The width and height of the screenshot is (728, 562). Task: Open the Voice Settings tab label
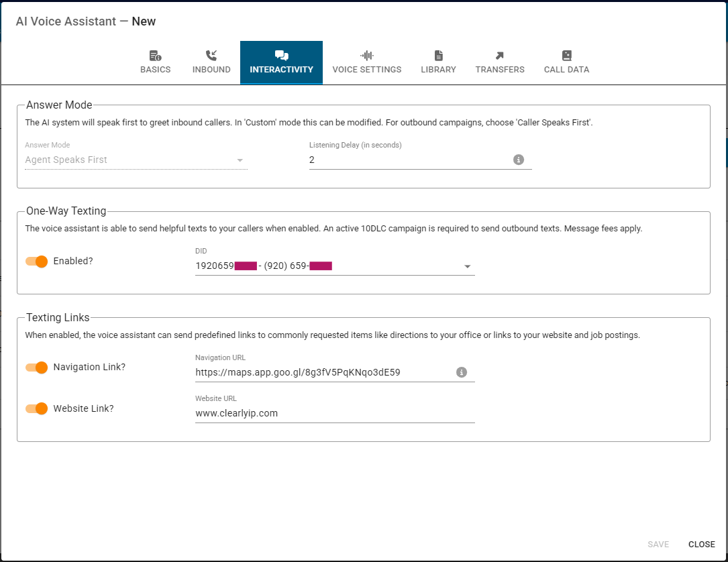367,70
